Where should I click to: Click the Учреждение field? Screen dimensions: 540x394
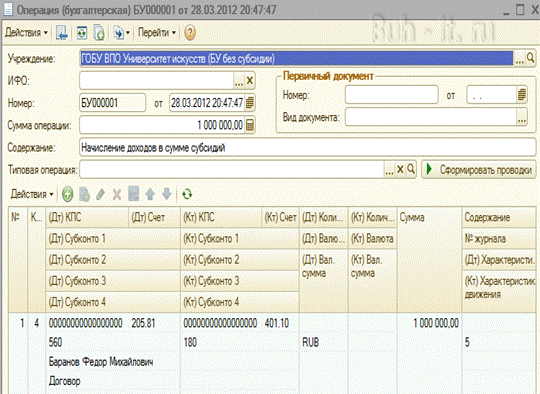[x=297, y=59]
